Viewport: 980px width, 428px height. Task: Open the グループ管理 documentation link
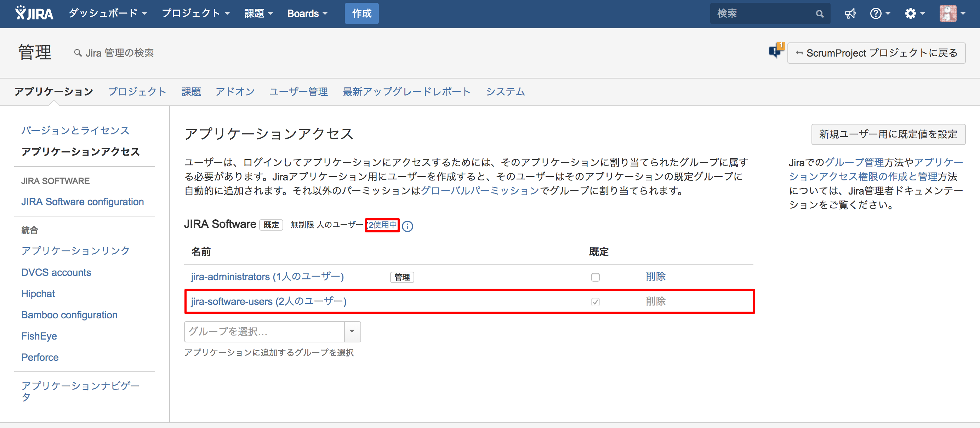[x=854, y=162]
